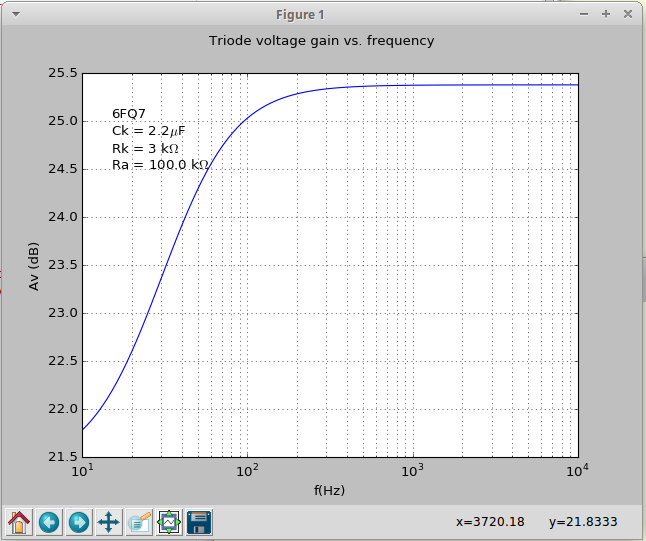Click the 10³ x-axis tick label
Viewport: 646px width, 541px height.
point(413,470)
